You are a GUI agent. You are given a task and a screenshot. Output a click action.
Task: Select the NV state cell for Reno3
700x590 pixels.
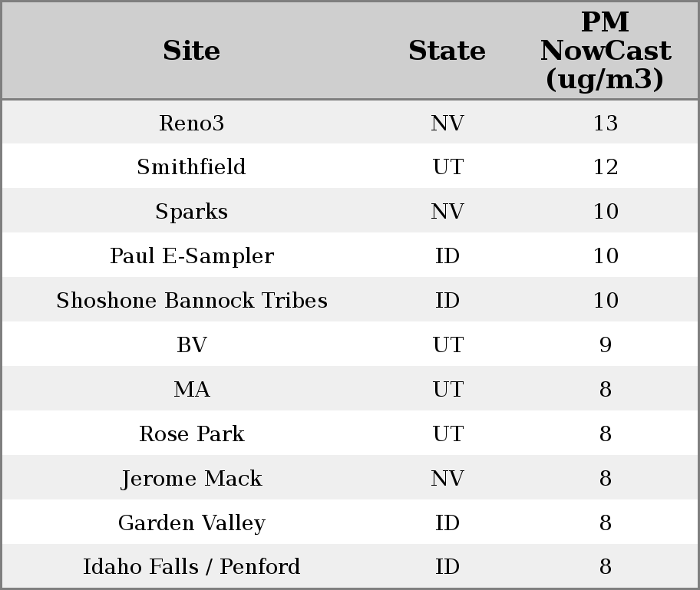point(447,123)
